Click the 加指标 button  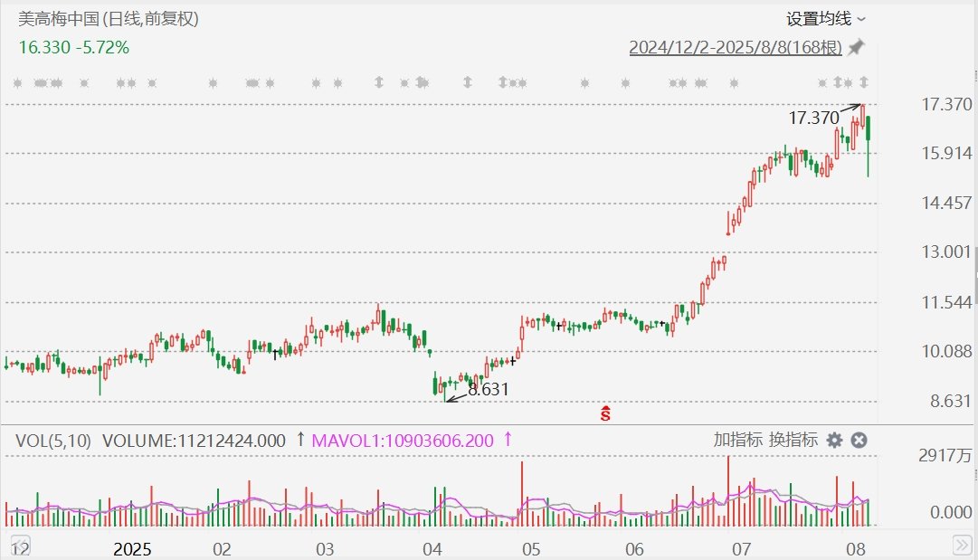[738, 441]
